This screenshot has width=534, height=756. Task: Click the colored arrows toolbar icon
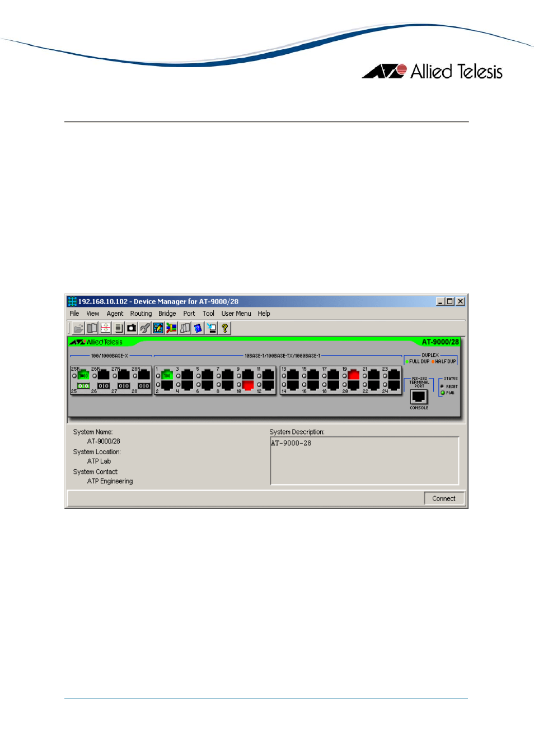[x=171, y=328]
